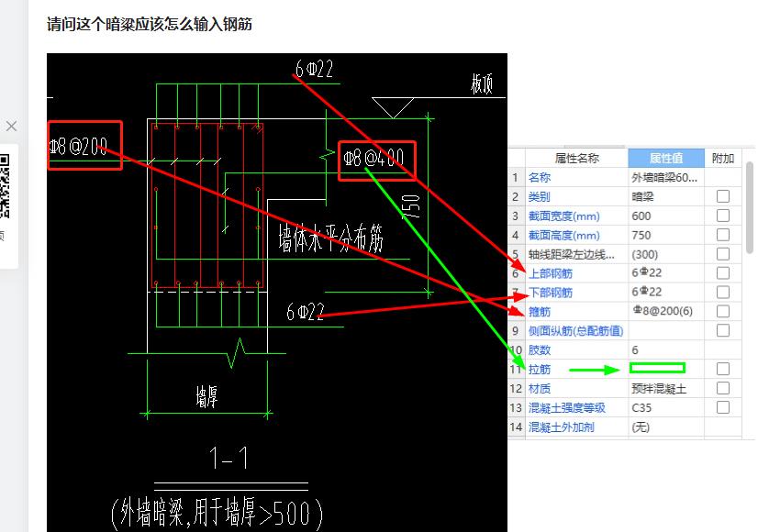Tick the 附加 checkbox for 类别 row

[x=722, y=196]
